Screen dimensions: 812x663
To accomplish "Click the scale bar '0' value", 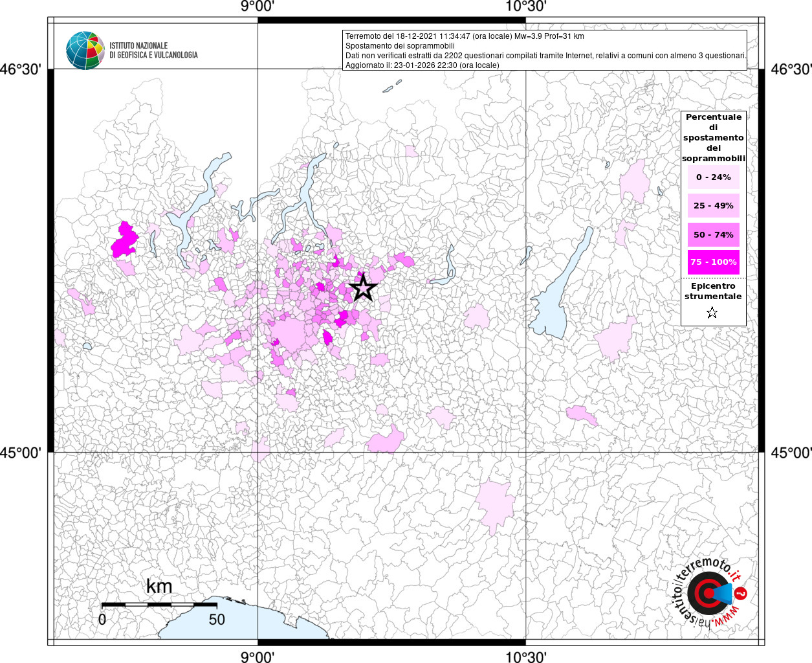I will pyautogui.click(x=102, y=619).
